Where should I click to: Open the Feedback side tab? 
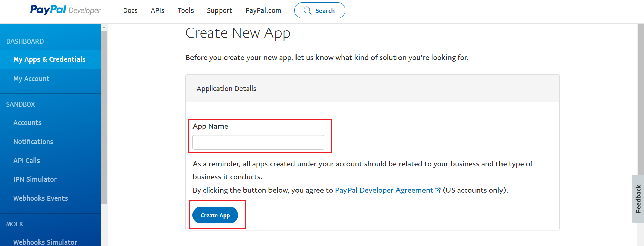[638, 199]
